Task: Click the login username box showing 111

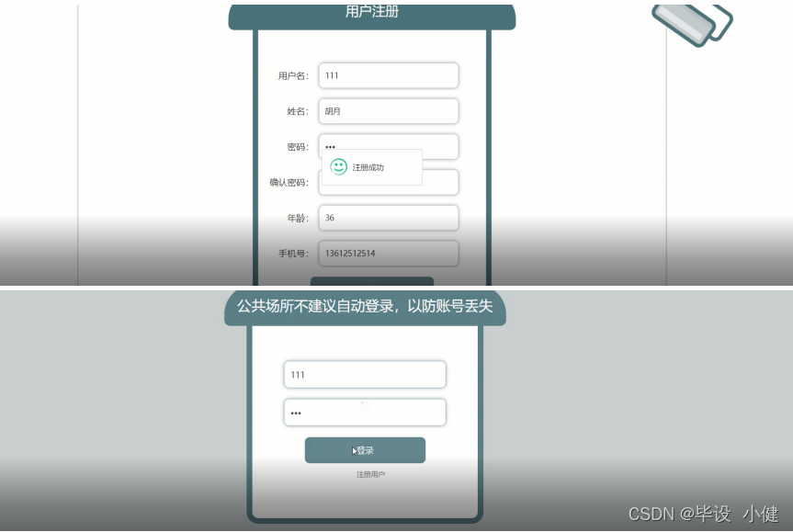Action: [x=364, y=375]
